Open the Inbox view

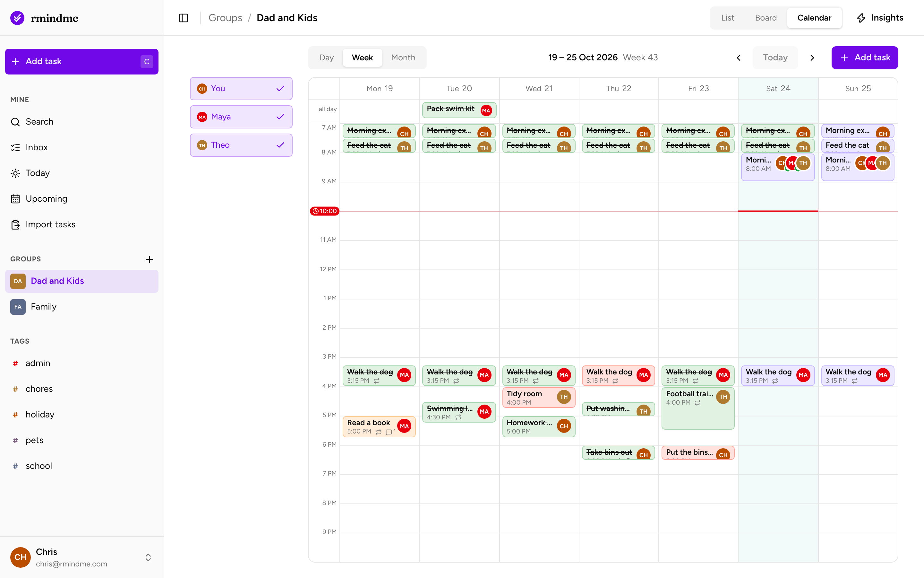click(x=82, y=147)
